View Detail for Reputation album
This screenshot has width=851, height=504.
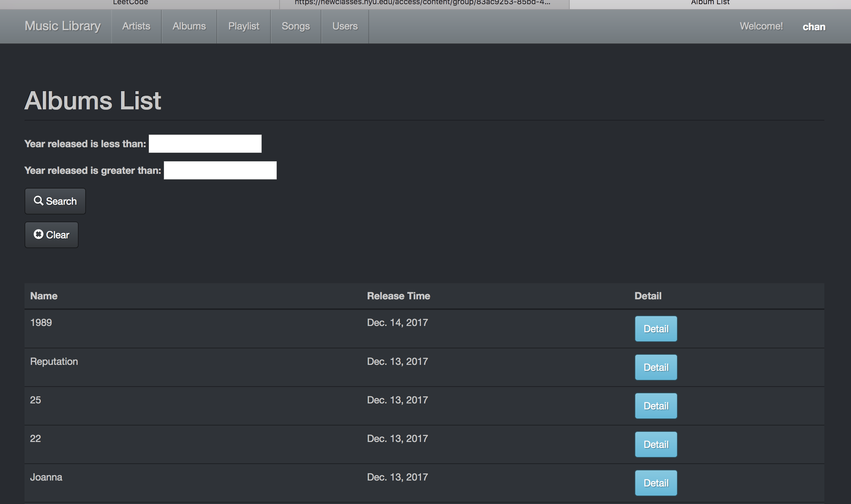pyautogui.click(x=656, y=367)
